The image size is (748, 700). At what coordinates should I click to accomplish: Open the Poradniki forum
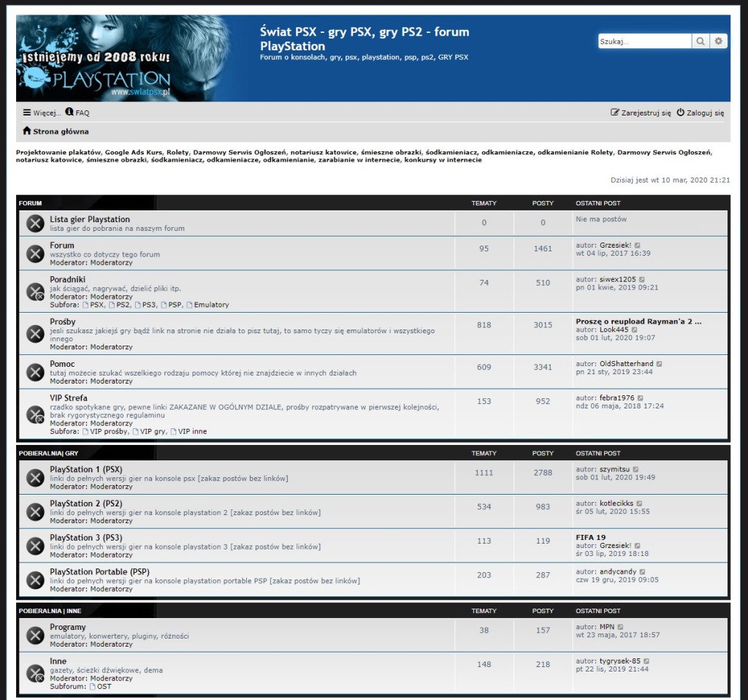pos(68,279)
